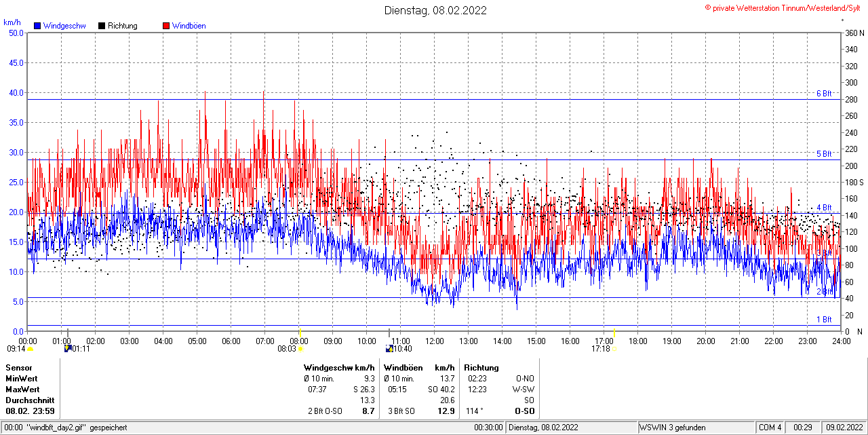Click the blue Windgeschw legend swatch
Viewport: 868px width, 435px height.
37,26
